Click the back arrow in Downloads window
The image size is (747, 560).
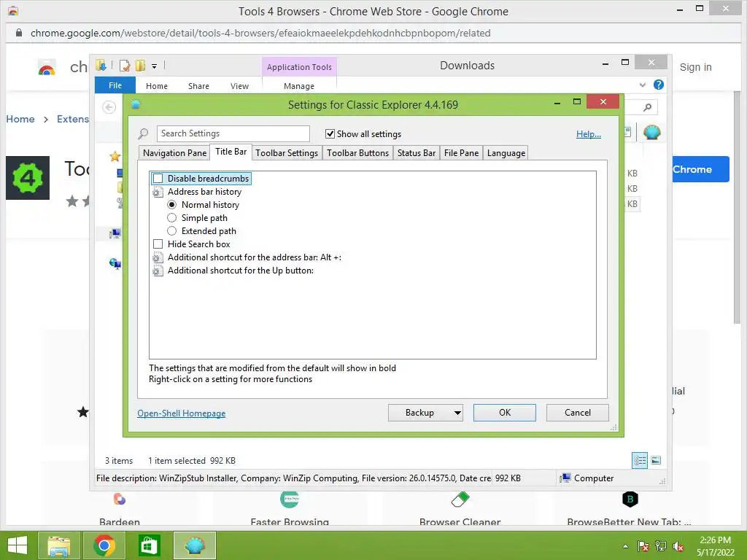point(109,107)
